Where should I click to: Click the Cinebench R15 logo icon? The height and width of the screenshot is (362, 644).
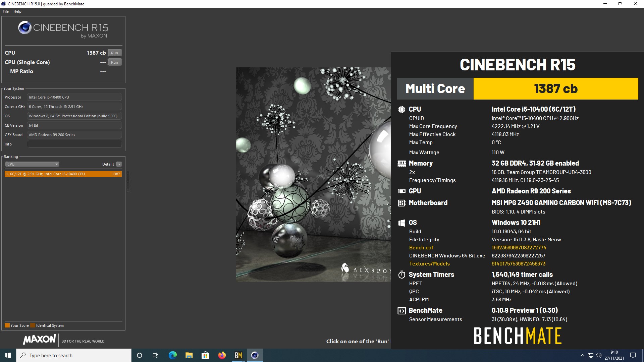tap(25, 28)
